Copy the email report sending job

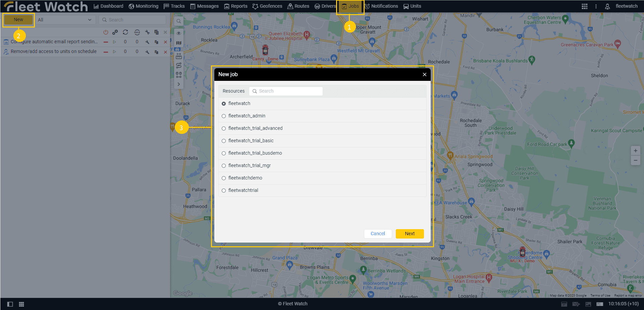click(156, 42)
